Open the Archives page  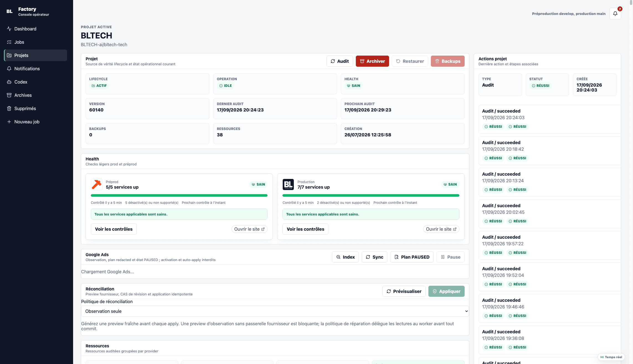click(35, 95)
